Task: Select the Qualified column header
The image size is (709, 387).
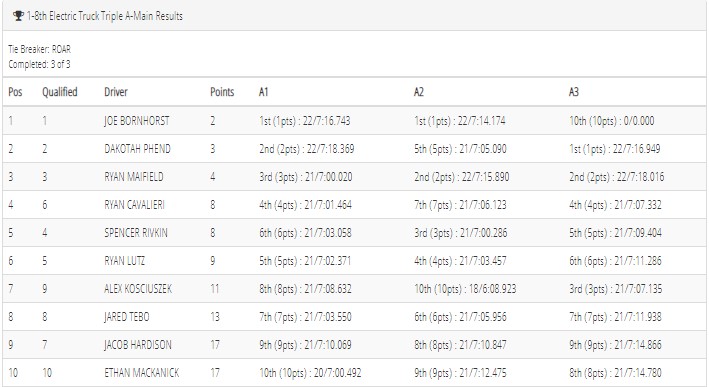Action: point(60,92)
